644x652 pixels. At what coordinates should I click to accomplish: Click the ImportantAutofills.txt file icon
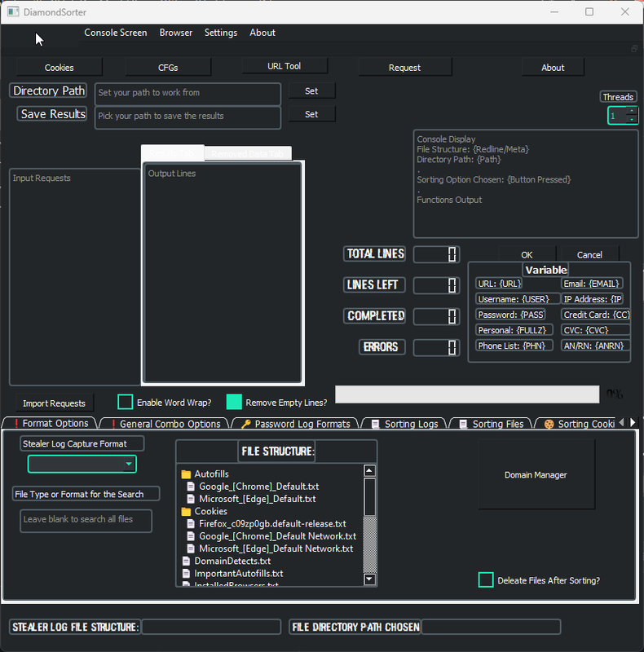point(187,574)
